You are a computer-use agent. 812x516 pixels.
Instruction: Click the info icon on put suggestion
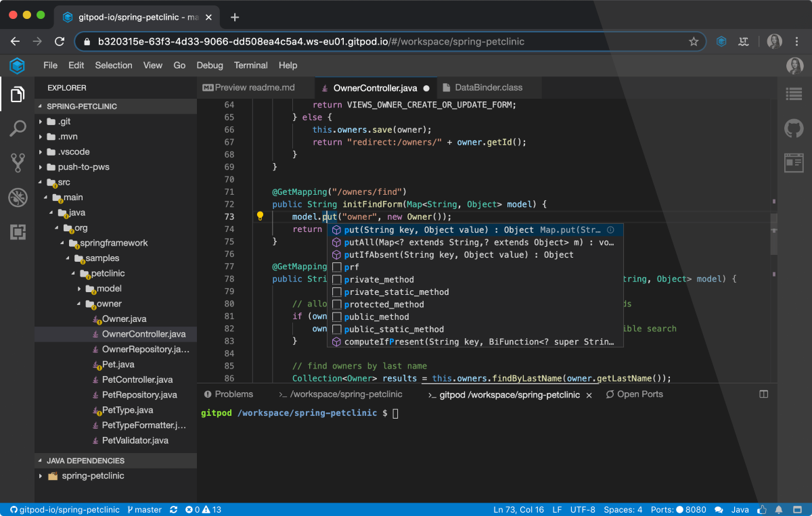point(610,230)
